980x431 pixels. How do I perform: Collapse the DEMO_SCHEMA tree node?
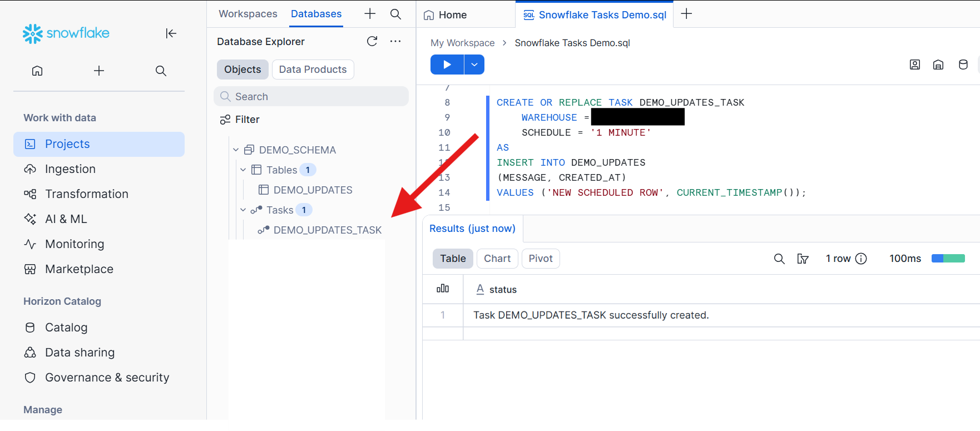click(x=236, y=150)
